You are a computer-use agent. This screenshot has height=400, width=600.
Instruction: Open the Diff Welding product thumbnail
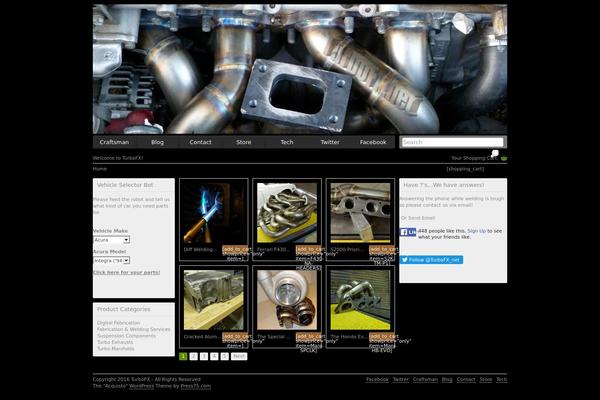tap(214, 212)
